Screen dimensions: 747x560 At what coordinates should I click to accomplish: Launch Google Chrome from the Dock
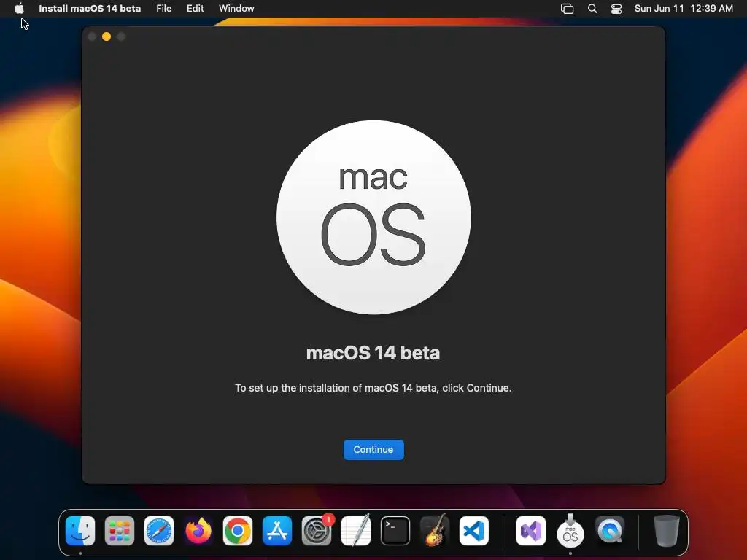pos(238,531)
